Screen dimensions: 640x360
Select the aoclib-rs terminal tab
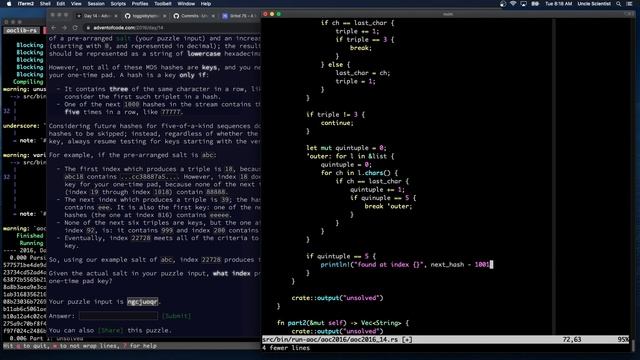(22, 31)
